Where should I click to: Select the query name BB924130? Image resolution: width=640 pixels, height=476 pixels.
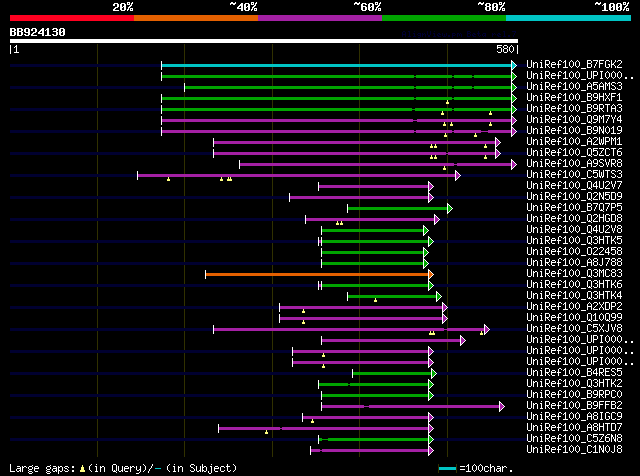38,32
